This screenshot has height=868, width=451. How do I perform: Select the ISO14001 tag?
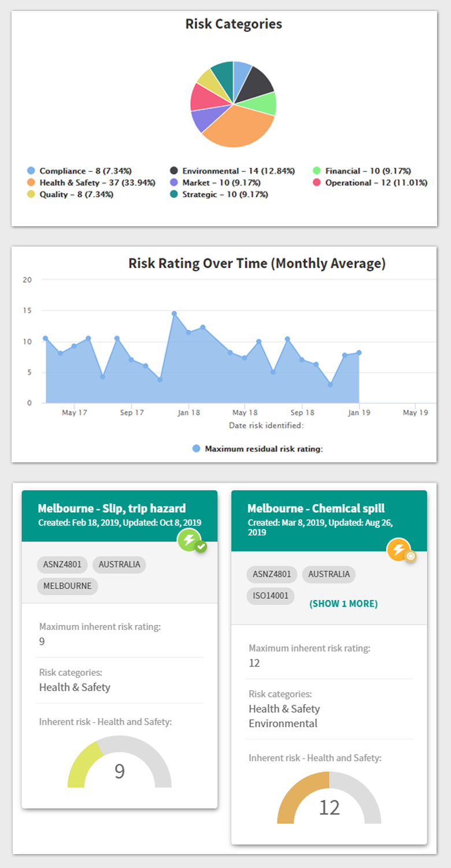tap(271, 596)
